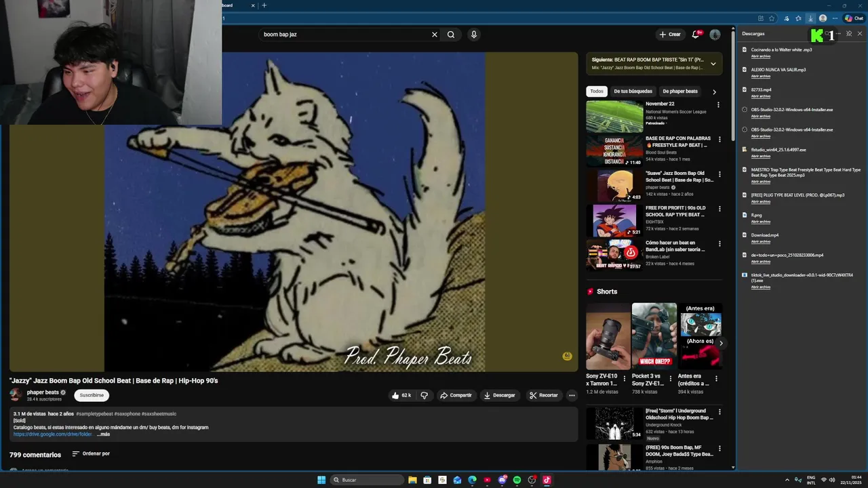
Task: Click the #sampletypebeat hashtag
Action: 94,414
